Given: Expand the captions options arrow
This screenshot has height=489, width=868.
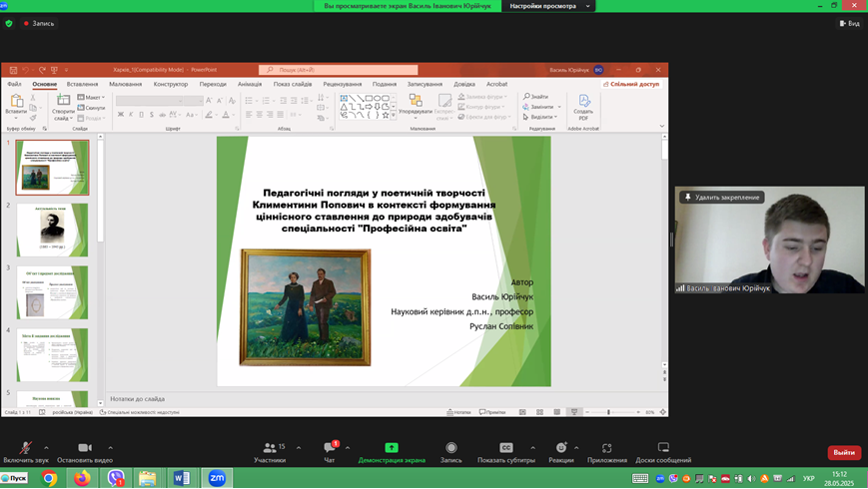Looking at the screenshot, I should (x=532, y=447).
